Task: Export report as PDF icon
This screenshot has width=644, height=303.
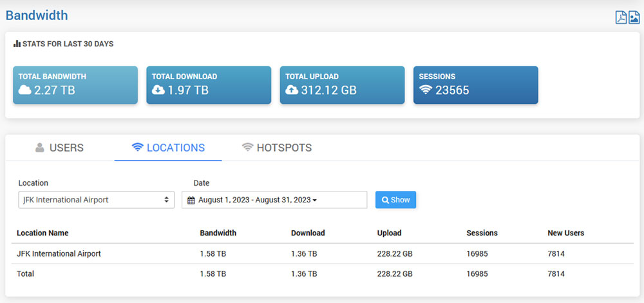Action: pos(621,17)
